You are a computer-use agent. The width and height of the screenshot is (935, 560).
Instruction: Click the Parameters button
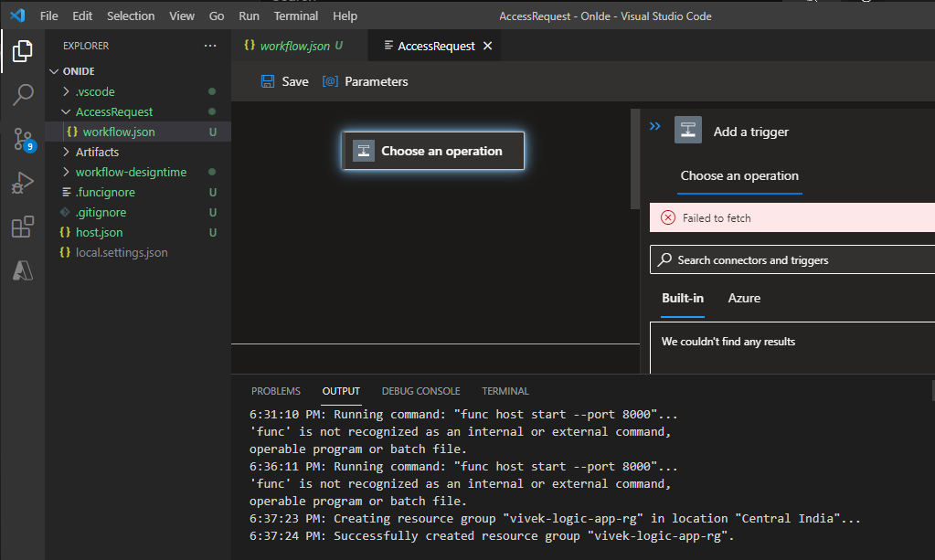click(x=365, y=81)
